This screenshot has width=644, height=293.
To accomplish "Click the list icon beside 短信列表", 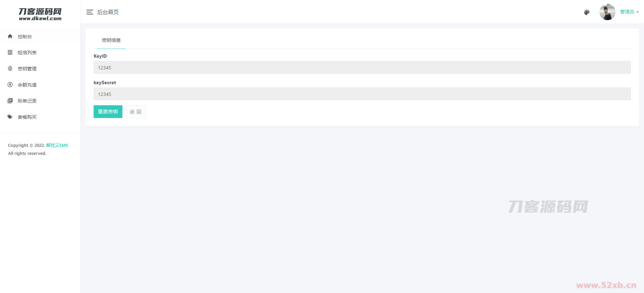I will click(x=10, y=52).
